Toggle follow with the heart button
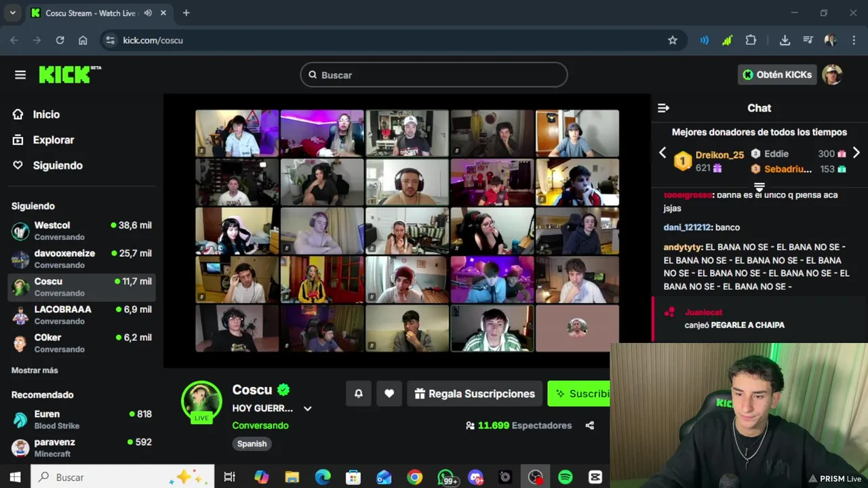Image resolution: width=868 pixels, height=488 pixels. coord(389,394)
